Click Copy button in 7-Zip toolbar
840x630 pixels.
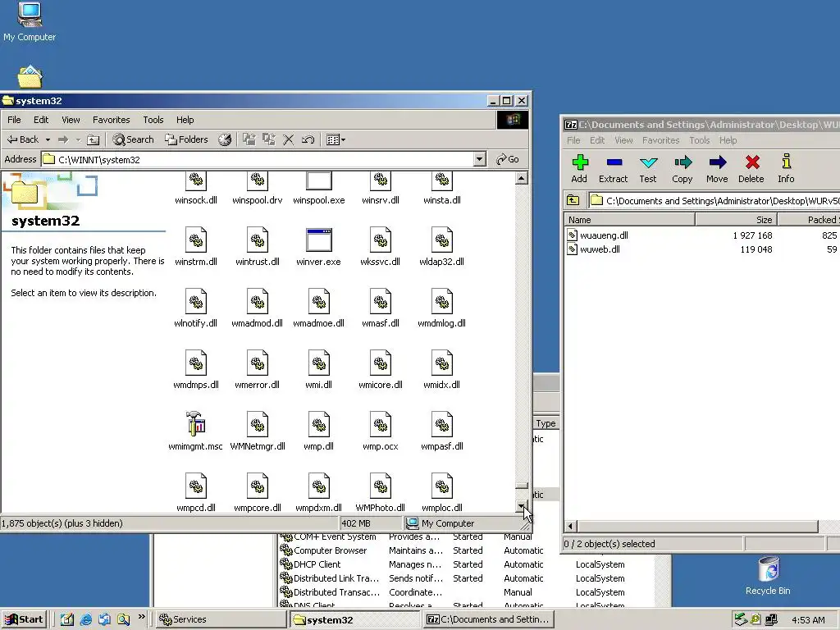[x=682, y=169]
